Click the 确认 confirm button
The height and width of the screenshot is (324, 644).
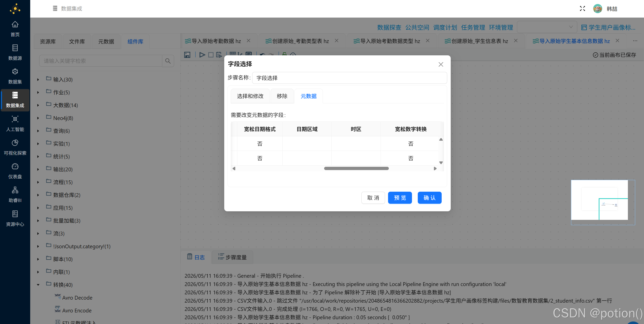(x=430, y=198)
